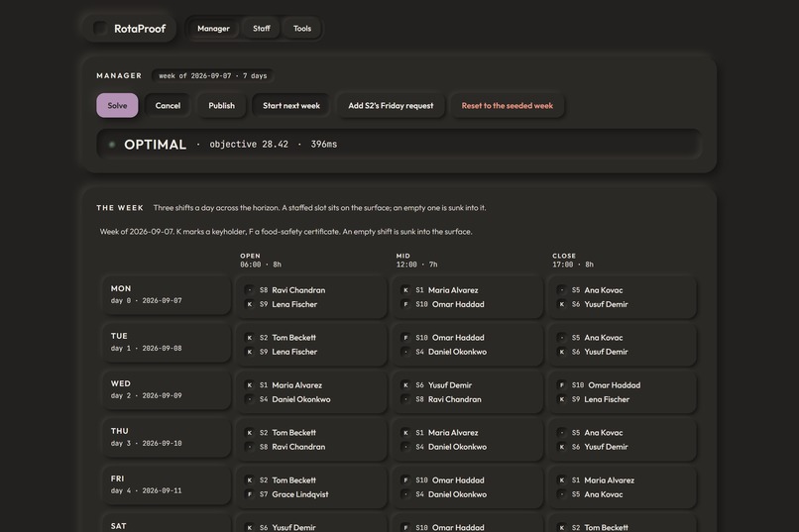799x532 pixels.
Task: Click the OPEN 06:00 column header
Action: [x=261, y=261]
